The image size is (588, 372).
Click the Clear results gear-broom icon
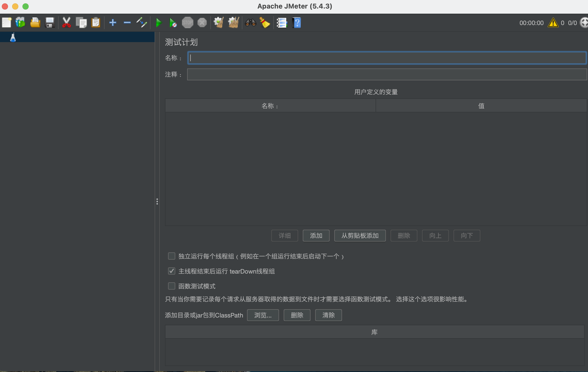[x=219, y=23]
